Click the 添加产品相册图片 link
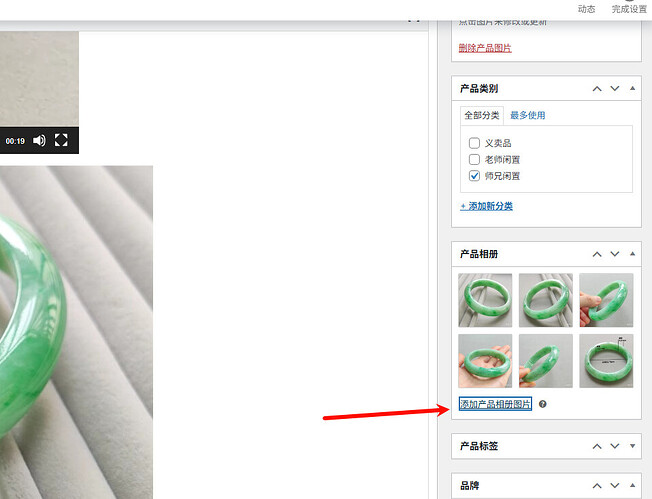 pyautogui.click(x=495, y=404)
